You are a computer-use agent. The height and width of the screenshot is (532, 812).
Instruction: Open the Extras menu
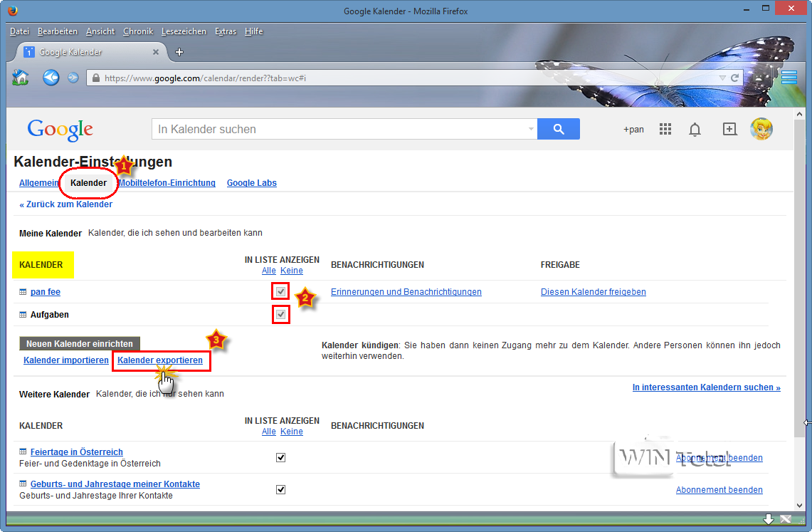click(226, 31)
